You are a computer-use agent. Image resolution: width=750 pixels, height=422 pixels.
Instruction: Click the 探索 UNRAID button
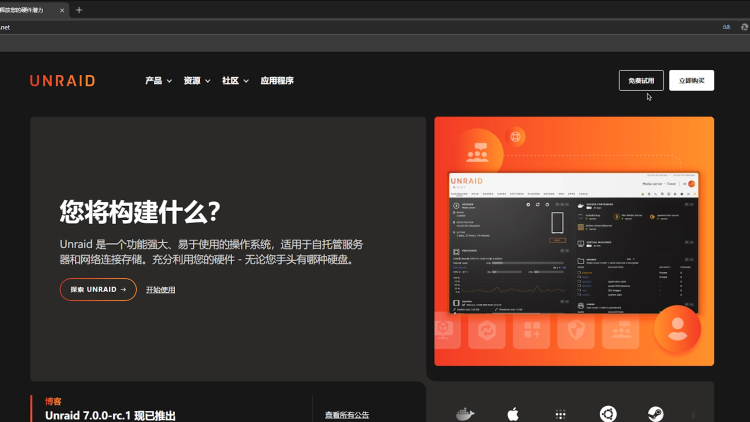tap(98, 289)
